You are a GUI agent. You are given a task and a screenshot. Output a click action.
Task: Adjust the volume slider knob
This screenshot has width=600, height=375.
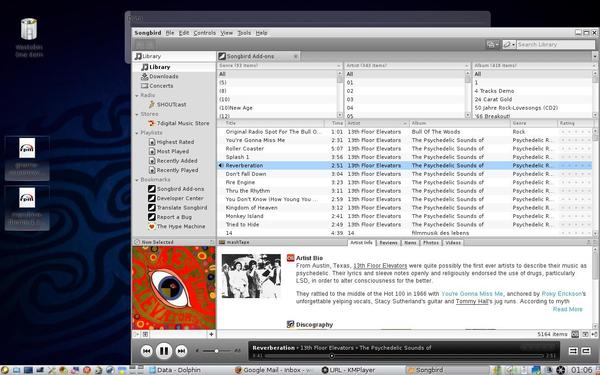point(216,351)
